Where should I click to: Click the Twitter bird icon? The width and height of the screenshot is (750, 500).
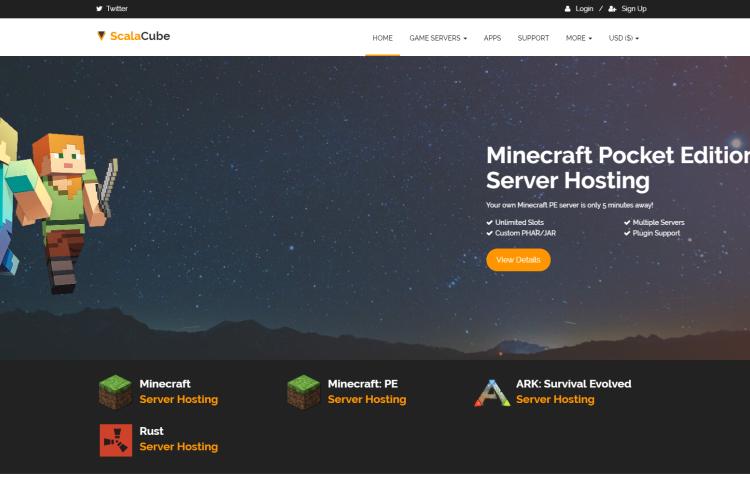99,9
